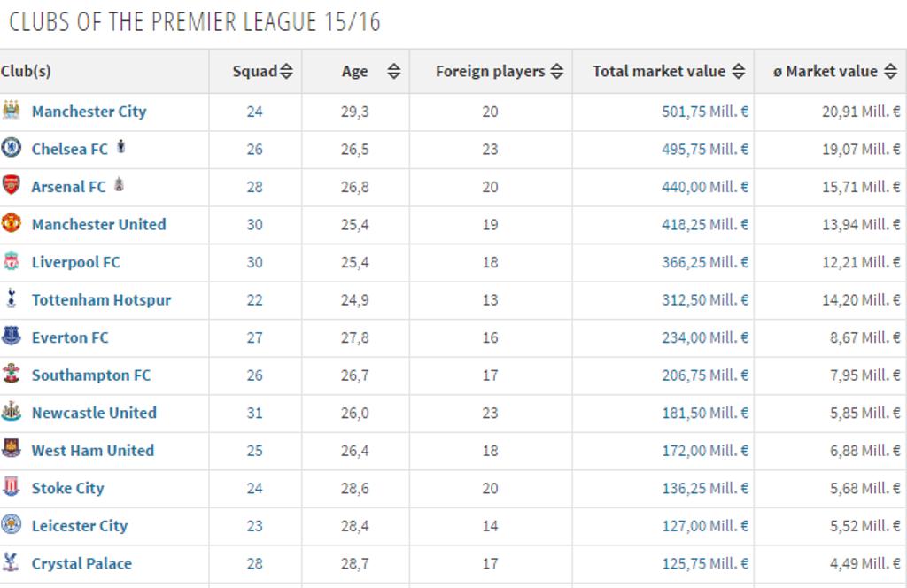Image resolution: width=907 pixels, height=588 pixels.
Task: Open Stoke City total market value link
Action: pyautogui.click(x=704, y=488)
